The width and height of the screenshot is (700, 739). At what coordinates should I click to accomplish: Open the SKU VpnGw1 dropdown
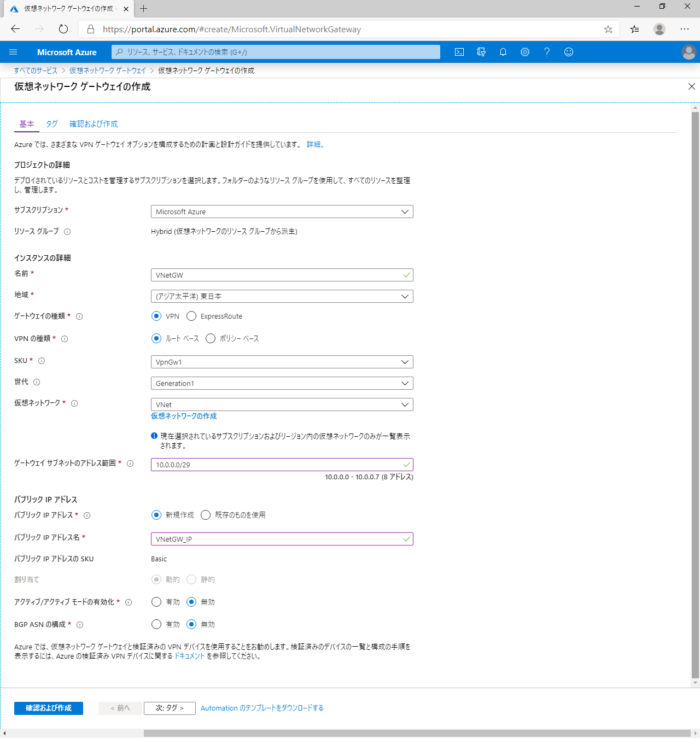tap(282, 362)
